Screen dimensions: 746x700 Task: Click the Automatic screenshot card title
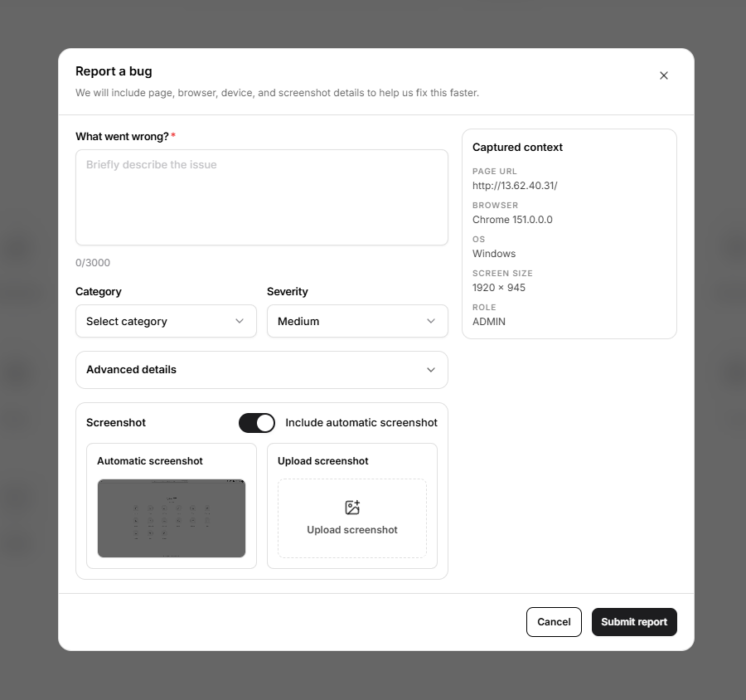click(150, 461)
